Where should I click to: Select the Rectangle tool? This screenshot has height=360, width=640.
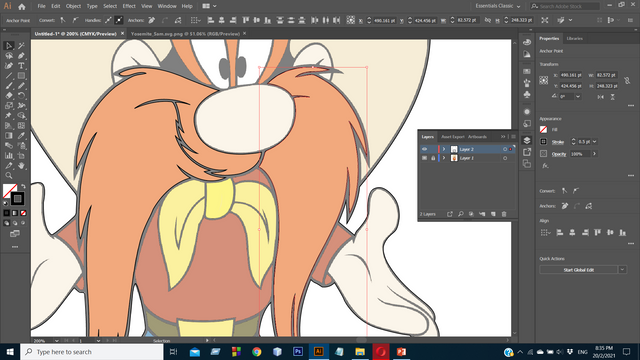point(21,76)
